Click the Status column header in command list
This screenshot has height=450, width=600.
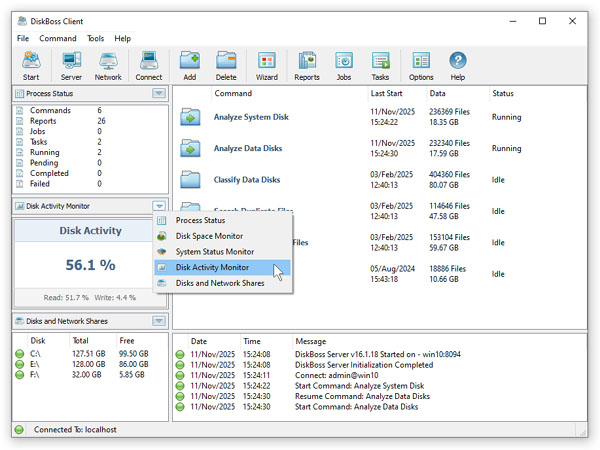(x=503, y=93)
